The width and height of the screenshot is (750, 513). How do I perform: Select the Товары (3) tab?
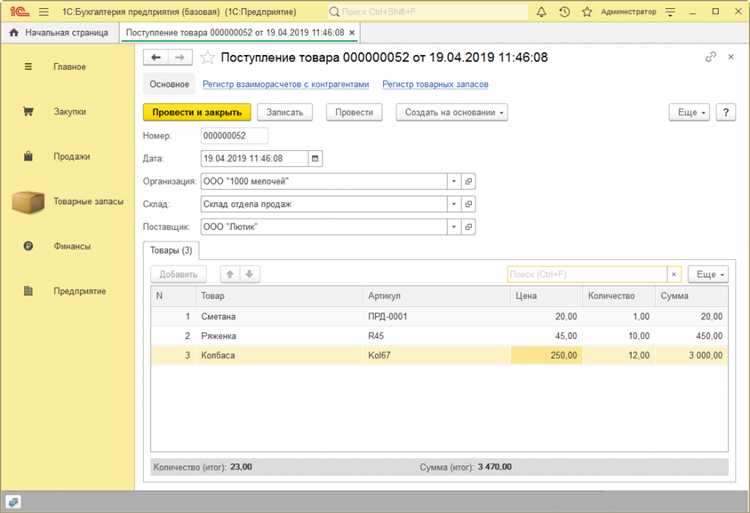pos(171,251)
